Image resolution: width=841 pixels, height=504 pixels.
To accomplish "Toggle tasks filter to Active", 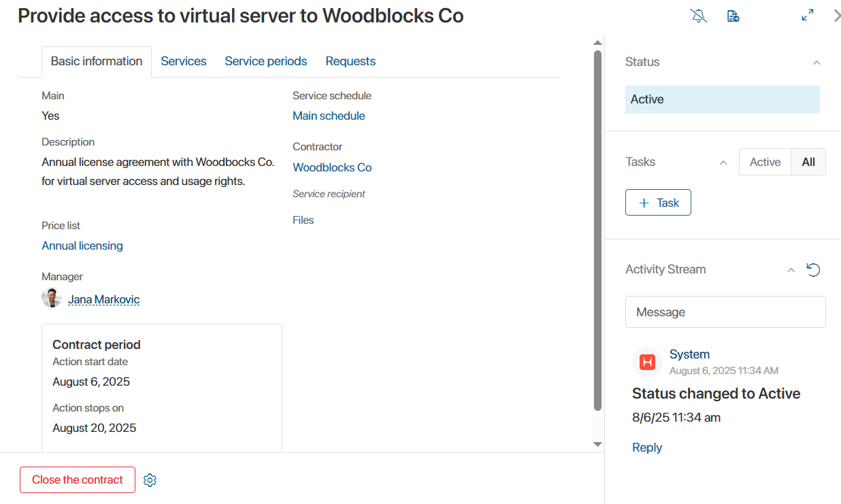I will pos(765,162).
